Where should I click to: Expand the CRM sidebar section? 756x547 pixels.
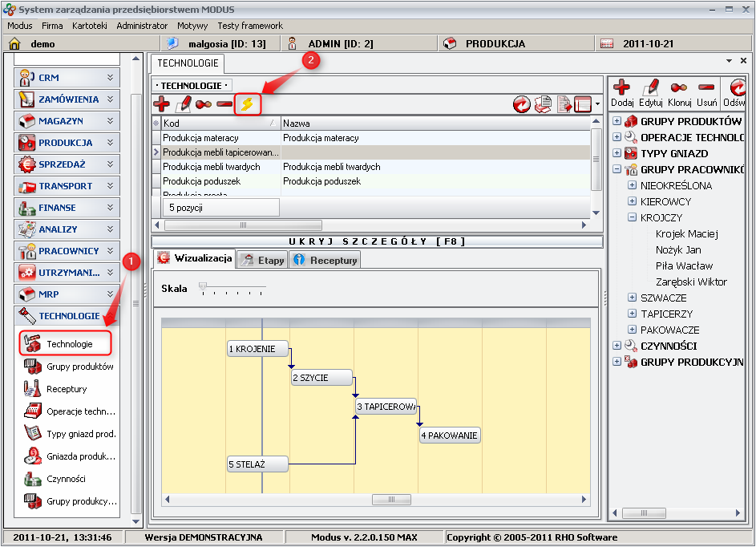pyautogui.click(x=67, y=78)
